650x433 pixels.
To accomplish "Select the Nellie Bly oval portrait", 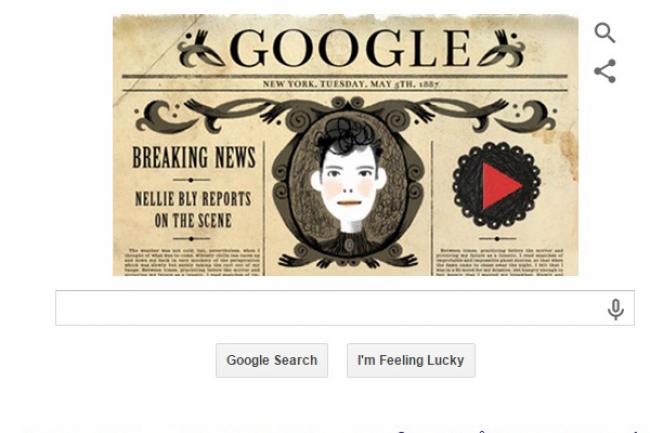I will tap(349, 185).
